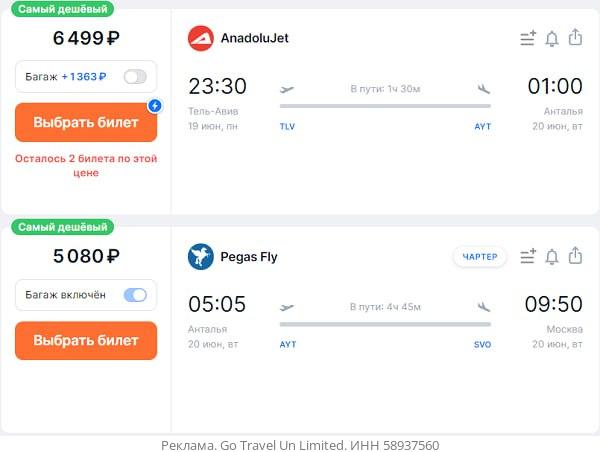Click the Pegas Fly airline logo
Image resolution: width=600 pixels, height=452 pixels.
pyautogui.click(x=201, y=257)
